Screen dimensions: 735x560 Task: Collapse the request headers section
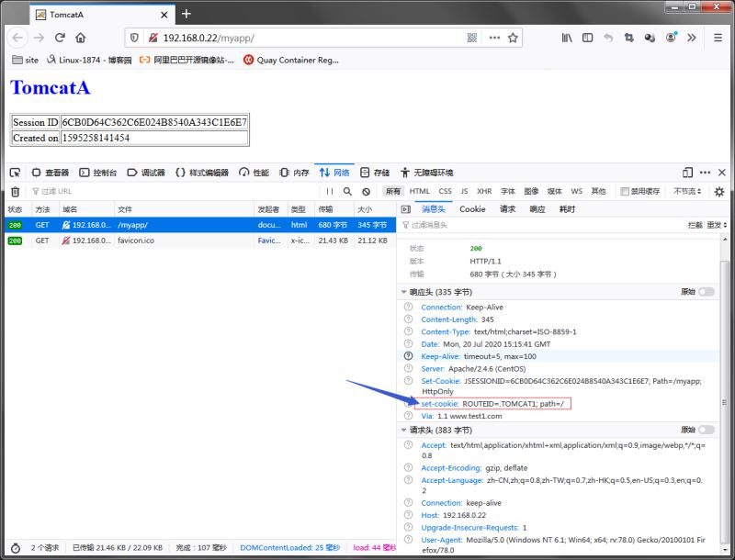[404, 430]
